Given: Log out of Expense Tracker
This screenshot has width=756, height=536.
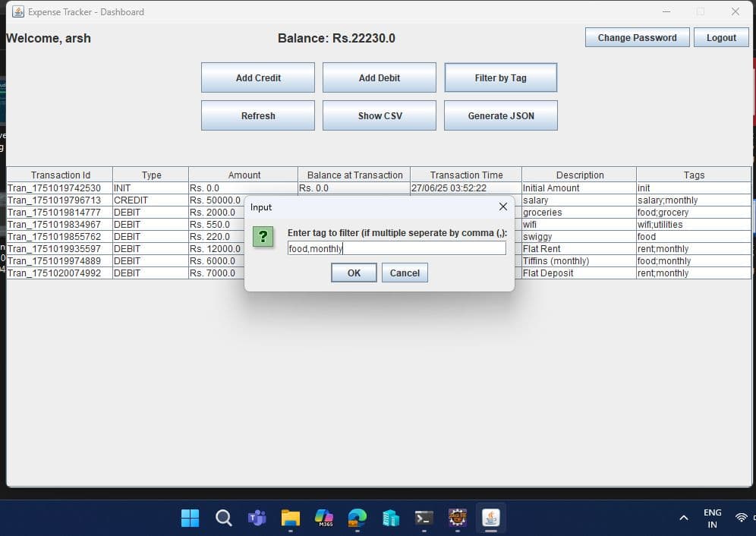Looking at the screenshot, I should [721, 38].
